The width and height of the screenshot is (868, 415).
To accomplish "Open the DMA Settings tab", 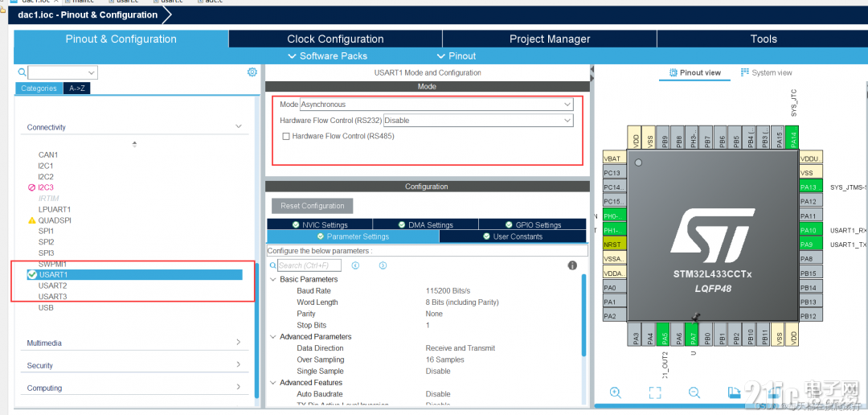I will 426,224.
